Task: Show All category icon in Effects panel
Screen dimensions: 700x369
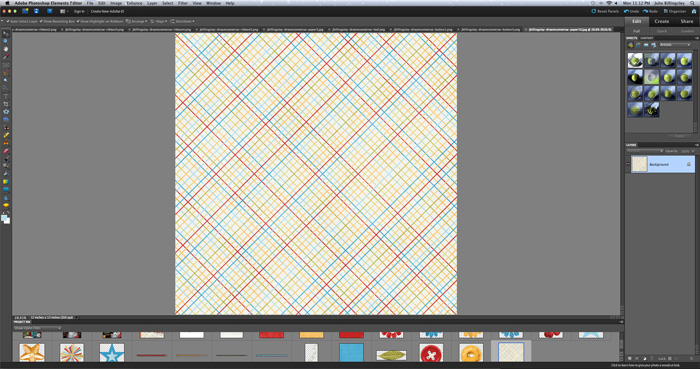Action: coord(654,45)
